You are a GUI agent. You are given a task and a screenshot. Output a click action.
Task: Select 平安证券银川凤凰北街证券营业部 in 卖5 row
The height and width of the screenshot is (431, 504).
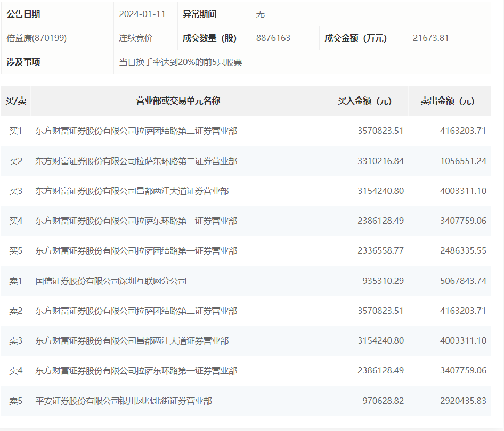[124, 401]
